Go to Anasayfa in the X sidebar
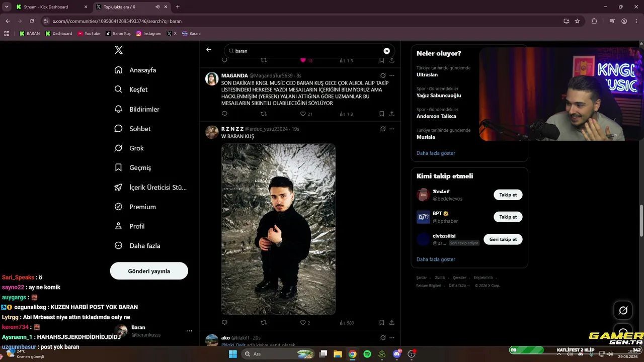The image size is (644, 362). point(136,70)
